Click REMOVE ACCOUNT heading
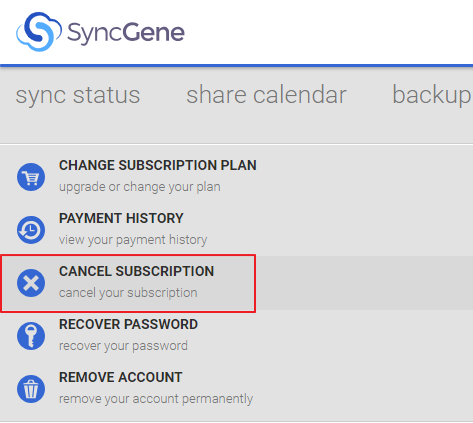 pos(120,377)
